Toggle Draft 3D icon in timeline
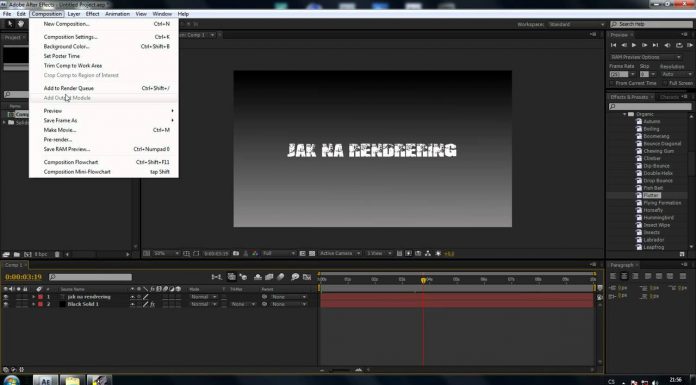 click(x=243, y=277)
